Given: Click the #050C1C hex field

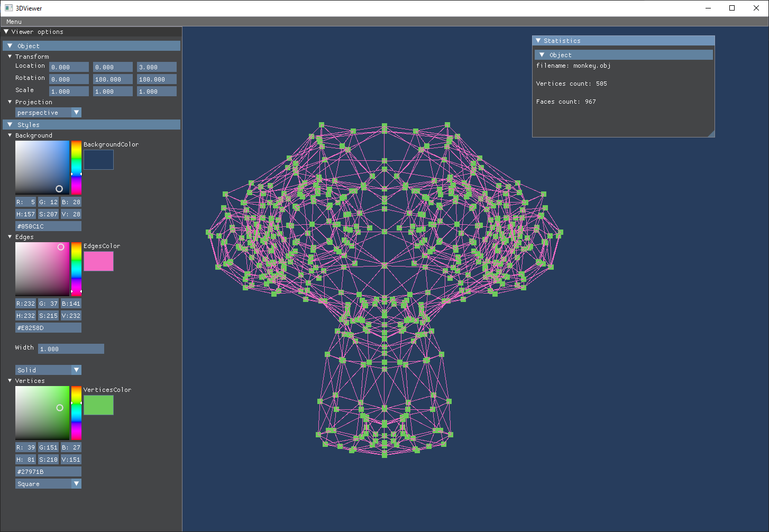Looking at the screenshot, I should (x=48, y=226).
